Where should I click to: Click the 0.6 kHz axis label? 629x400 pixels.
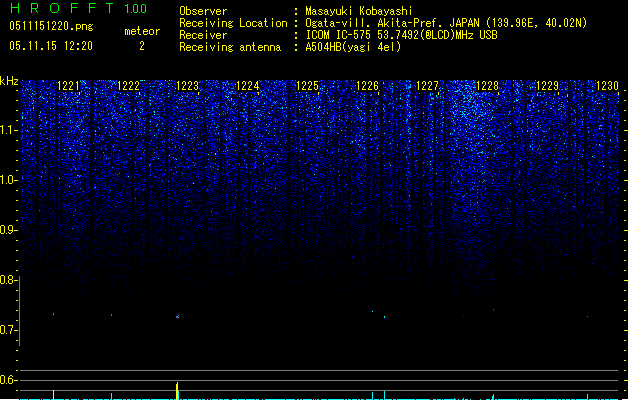point(9,380)
